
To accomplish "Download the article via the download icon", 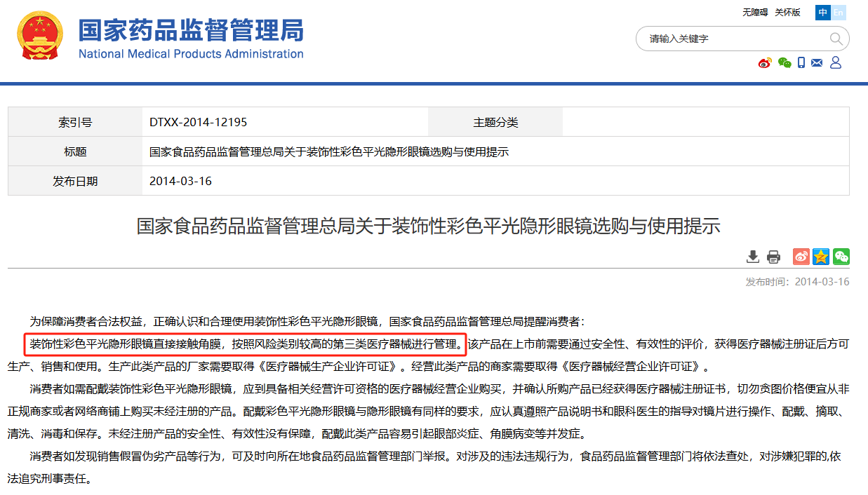I will [753, 257].
